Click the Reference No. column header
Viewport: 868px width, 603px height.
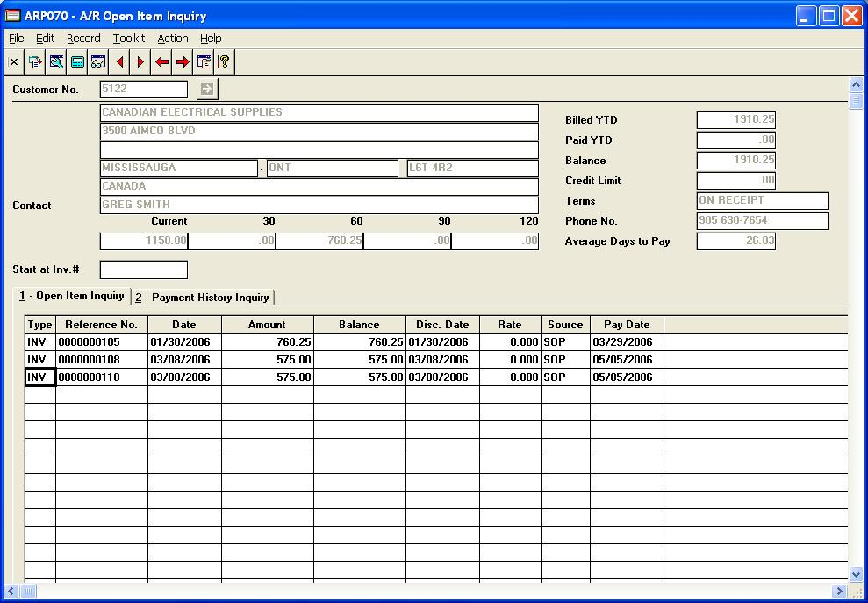coord(101,325)
